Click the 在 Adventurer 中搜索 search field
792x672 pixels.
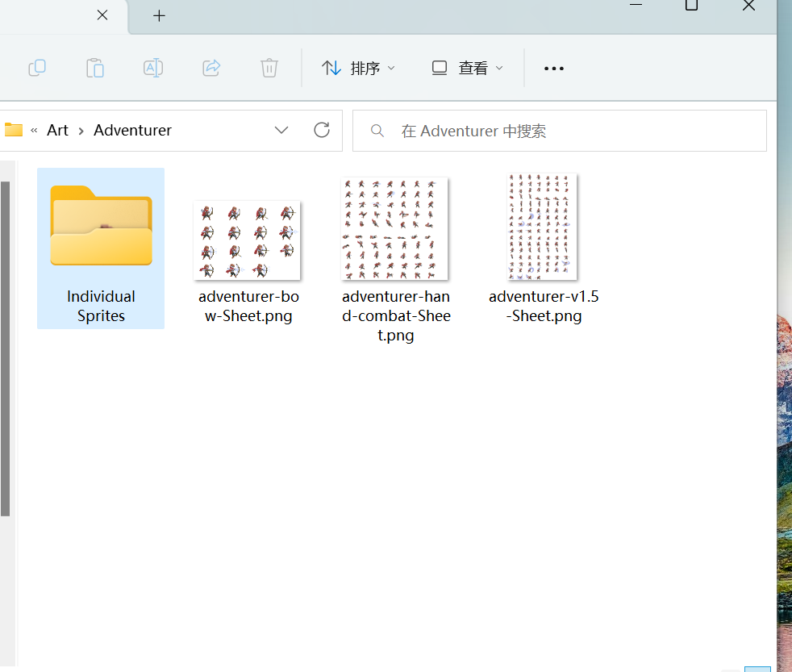(x=559, y=131)
